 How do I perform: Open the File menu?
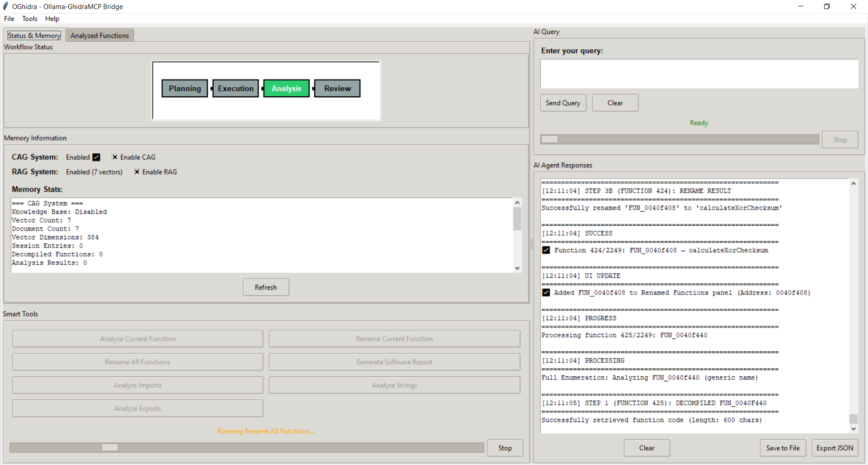click(x=9, y=19)
